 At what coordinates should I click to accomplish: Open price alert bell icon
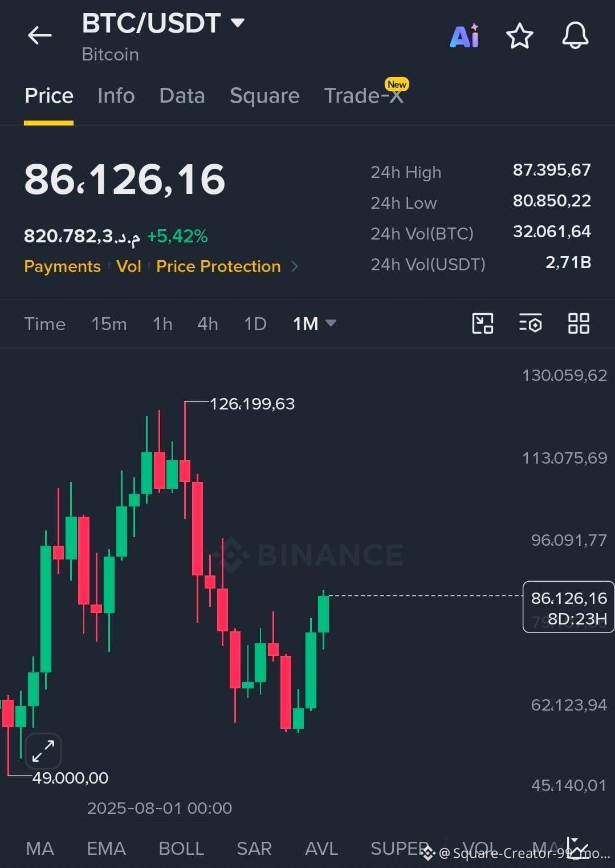pos(575,35)
